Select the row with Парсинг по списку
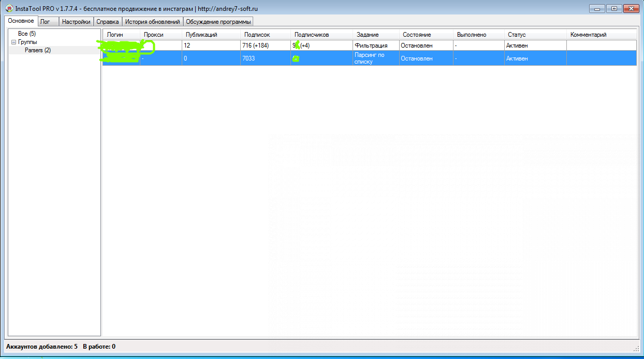 tap(371, 58)
